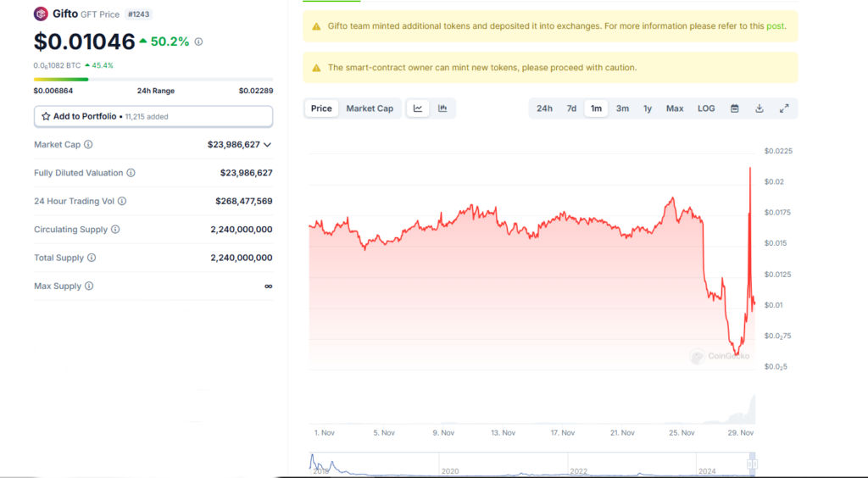Set chart range to 3m
This screenshot has width=868, height=478.
pos(622,108)
